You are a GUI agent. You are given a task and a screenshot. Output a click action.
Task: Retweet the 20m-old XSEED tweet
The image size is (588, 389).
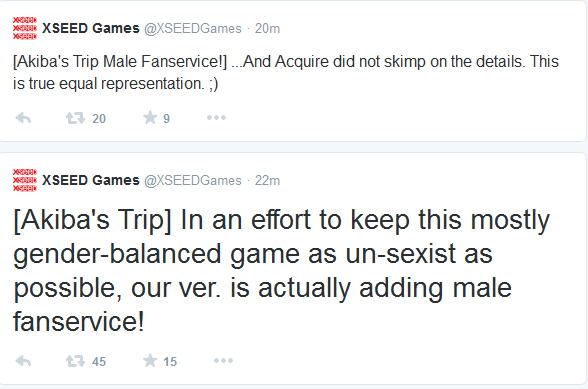(x=75, y=118)
